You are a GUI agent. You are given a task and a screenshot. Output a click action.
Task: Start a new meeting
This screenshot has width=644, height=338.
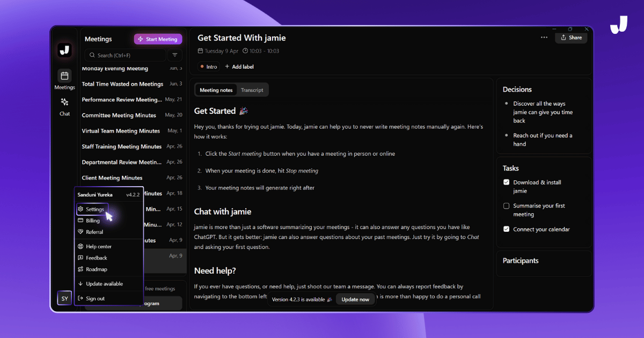coord(158,39)
